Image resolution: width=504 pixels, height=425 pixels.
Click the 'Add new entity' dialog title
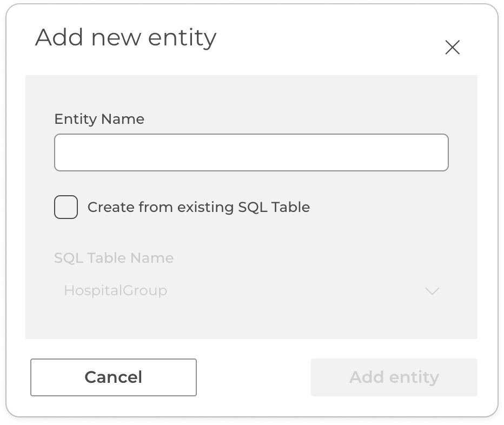125,38
